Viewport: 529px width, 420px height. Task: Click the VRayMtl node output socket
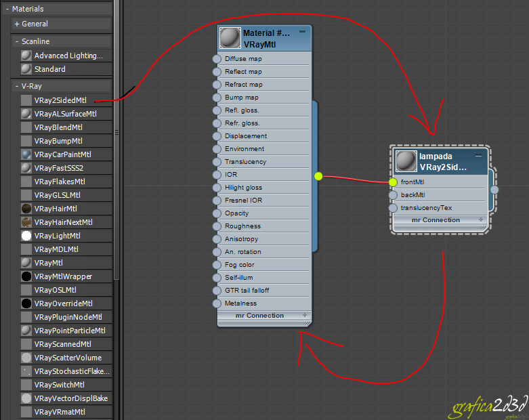point(318,176)
